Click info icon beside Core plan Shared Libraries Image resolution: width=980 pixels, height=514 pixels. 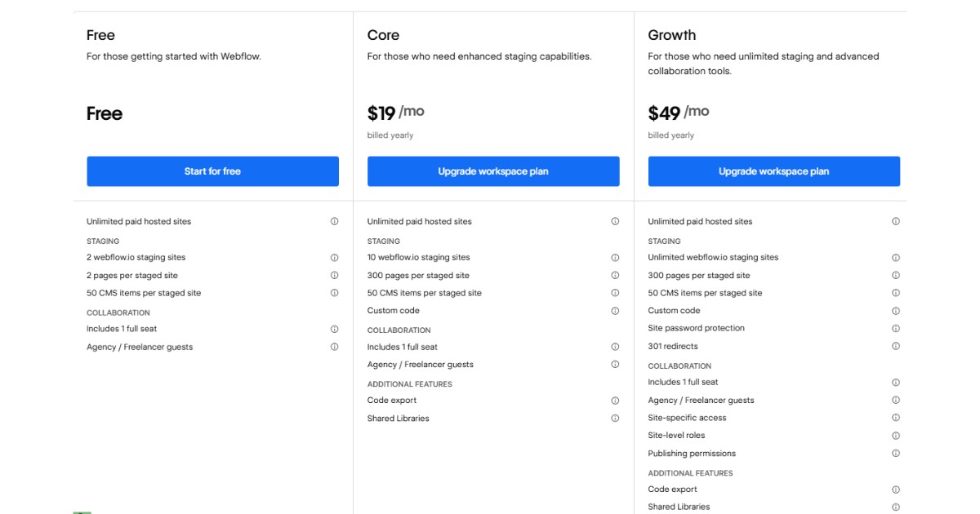(x=615, y=419)
